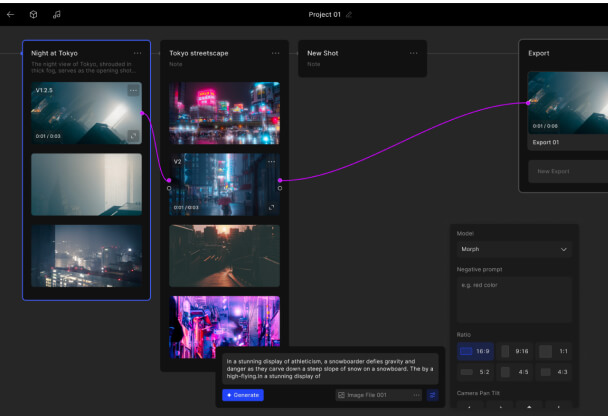The image size is (608, 418).
Task: Open the Morph model dropdown
Action: click(x=514, y=249)
